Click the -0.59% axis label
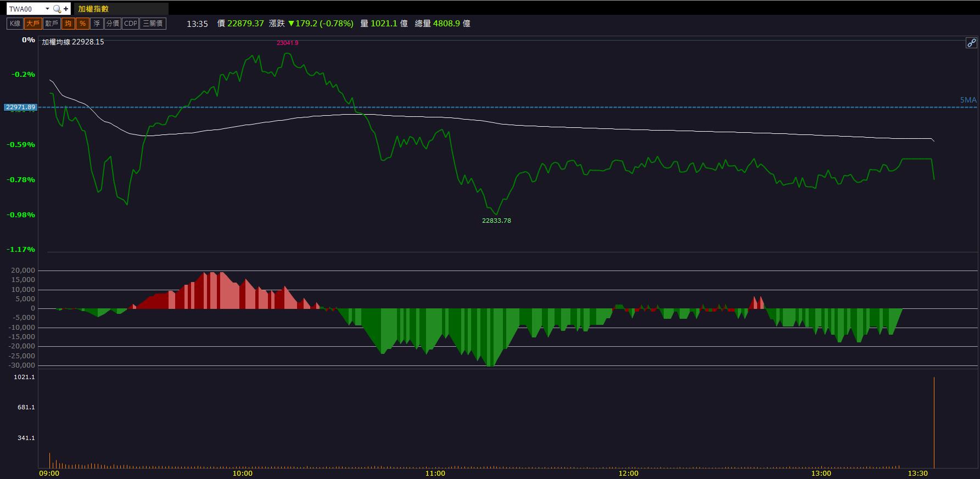Viewport: 980px width, 479px height. pos(21,145)
